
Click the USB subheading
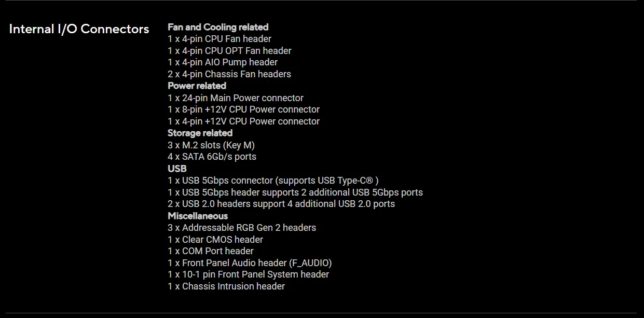coord(177,169)
